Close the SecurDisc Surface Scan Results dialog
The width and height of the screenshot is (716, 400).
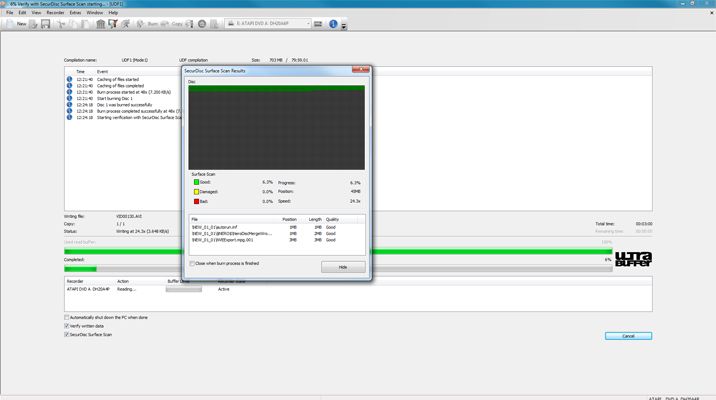click(360, 70)
